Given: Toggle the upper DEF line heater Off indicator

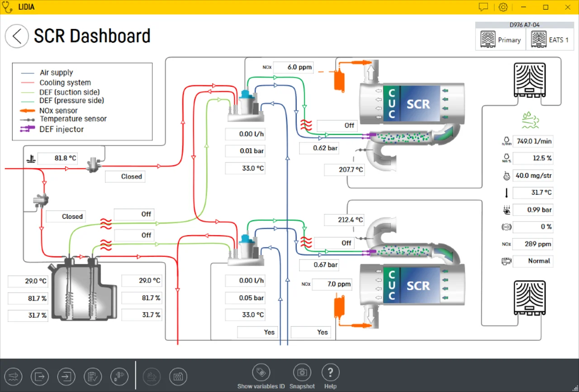Looking at the screenshot, I should click(x=337, y=126).
